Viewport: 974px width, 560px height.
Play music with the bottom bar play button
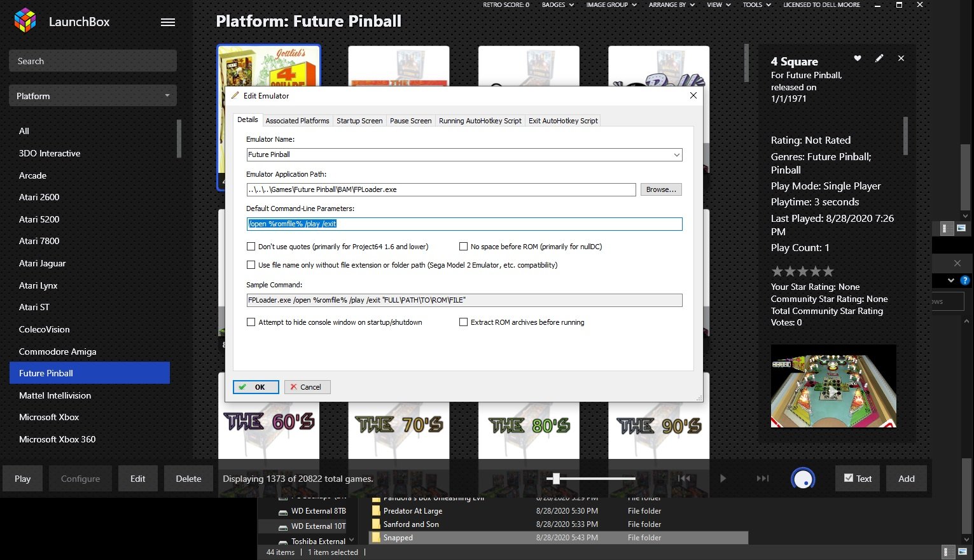pyautogui.click(x=723, y=479)
